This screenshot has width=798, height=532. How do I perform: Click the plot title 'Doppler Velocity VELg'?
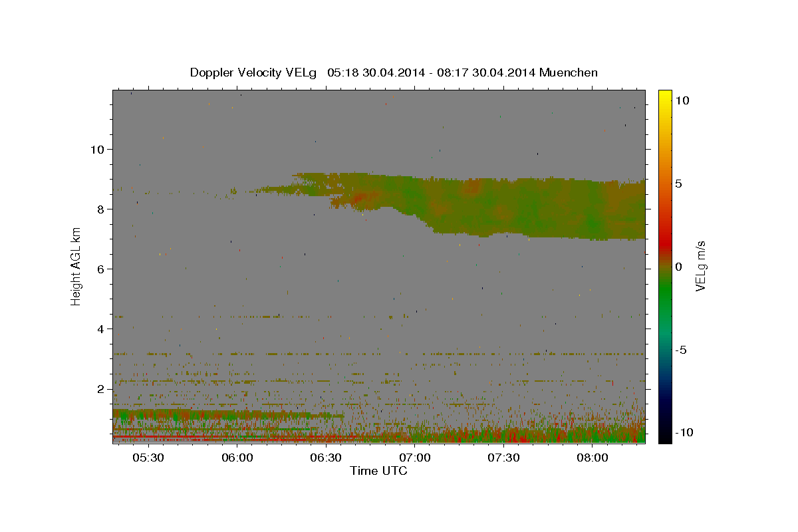tap(253, 72)
